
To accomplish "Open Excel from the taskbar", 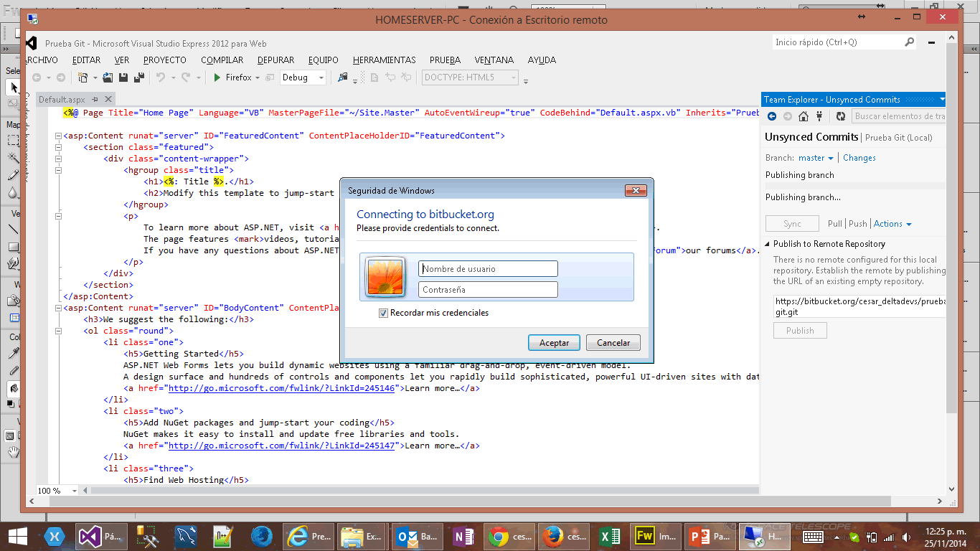I will coord(610,536).
